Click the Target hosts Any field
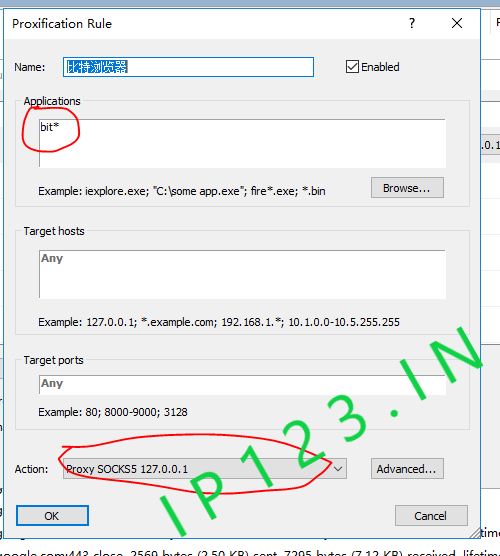The image size is (500, 556). coord(242,274)
